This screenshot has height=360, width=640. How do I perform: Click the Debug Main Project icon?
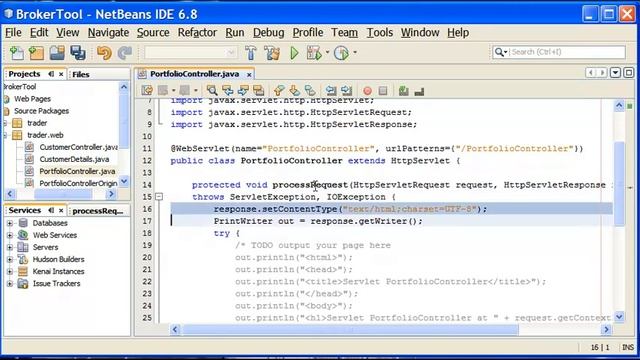[x=314, y=53]
